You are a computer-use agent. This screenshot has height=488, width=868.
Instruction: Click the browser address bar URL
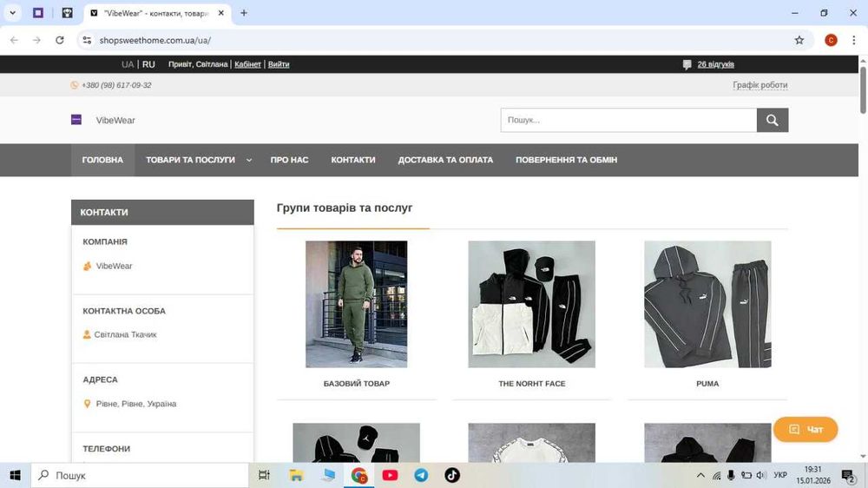click(155, 41)
